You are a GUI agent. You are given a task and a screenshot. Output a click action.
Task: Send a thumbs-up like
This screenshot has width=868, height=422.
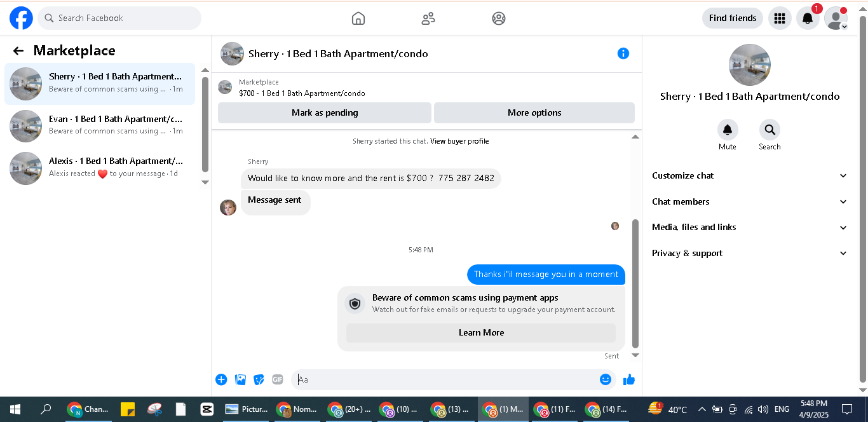pyautogui.click(x=629, y=379)
